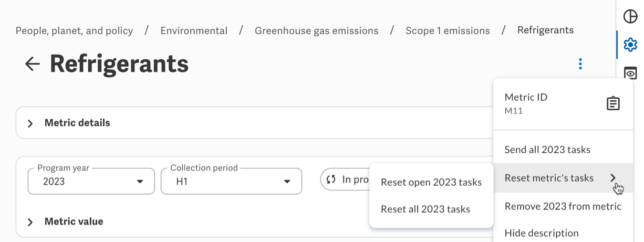Expand the Metric details section
Image resolution: width=644 pixels, height=242 pixels.
point(30,124)
